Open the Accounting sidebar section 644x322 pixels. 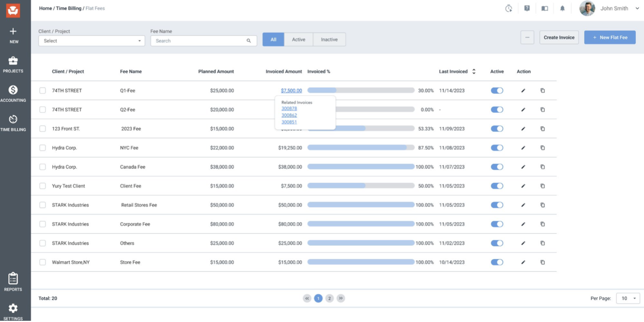pyautogui.click(x=13, y=94)
